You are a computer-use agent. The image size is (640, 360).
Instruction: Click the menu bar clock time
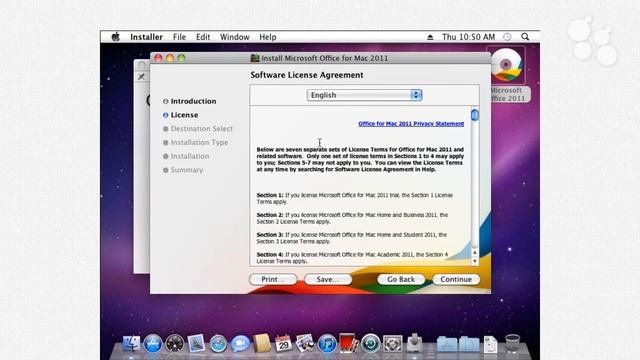point(468,37)
